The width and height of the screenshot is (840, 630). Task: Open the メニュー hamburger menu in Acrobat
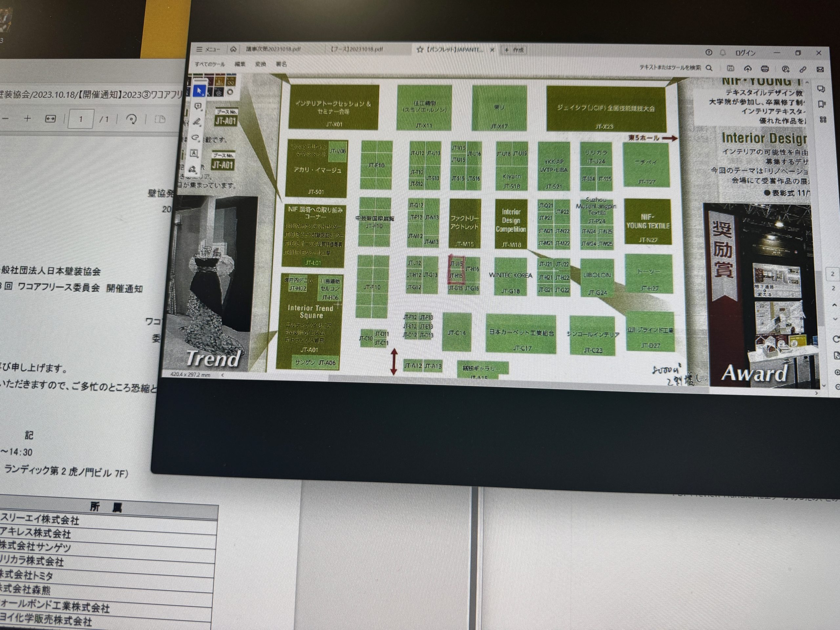(208, 49)
